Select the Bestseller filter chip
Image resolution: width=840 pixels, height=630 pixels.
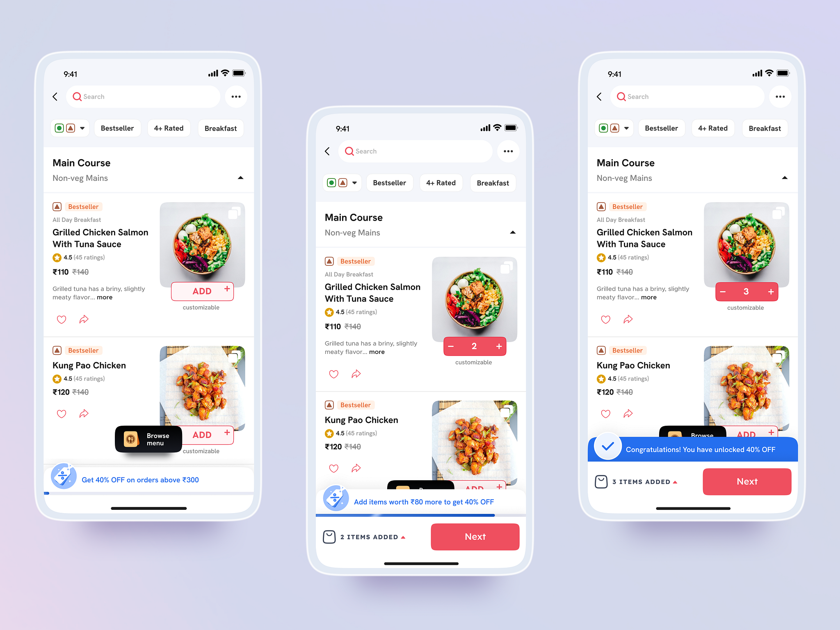[x=117, y=128]
